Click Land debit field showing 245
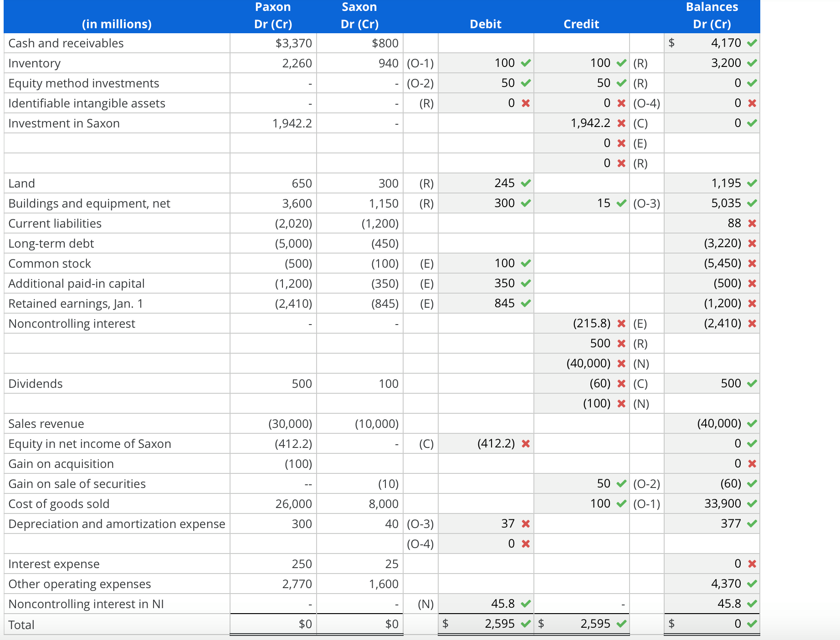 point(486,183)
